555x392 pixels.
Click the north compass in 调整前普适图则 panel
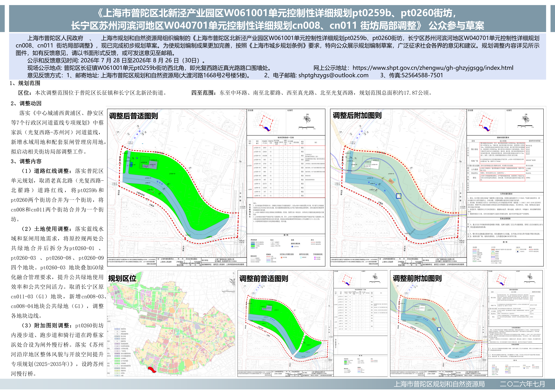point(375,277)
